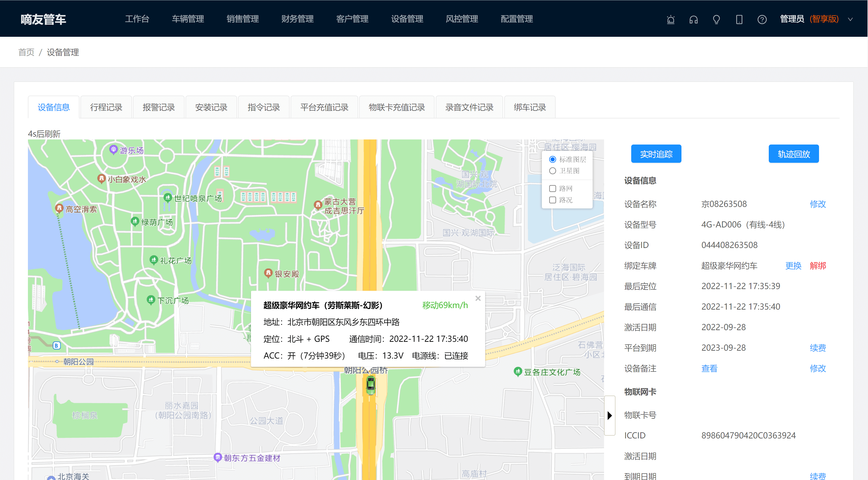Switch to the 报警记录 tab
Viewport: 868px width, 480px height.
[x=159, y=107]
